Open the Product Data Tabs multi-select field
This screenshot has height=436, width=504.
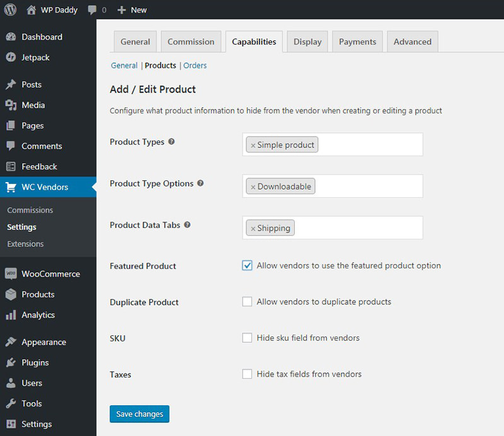click(x=333, y=227)
